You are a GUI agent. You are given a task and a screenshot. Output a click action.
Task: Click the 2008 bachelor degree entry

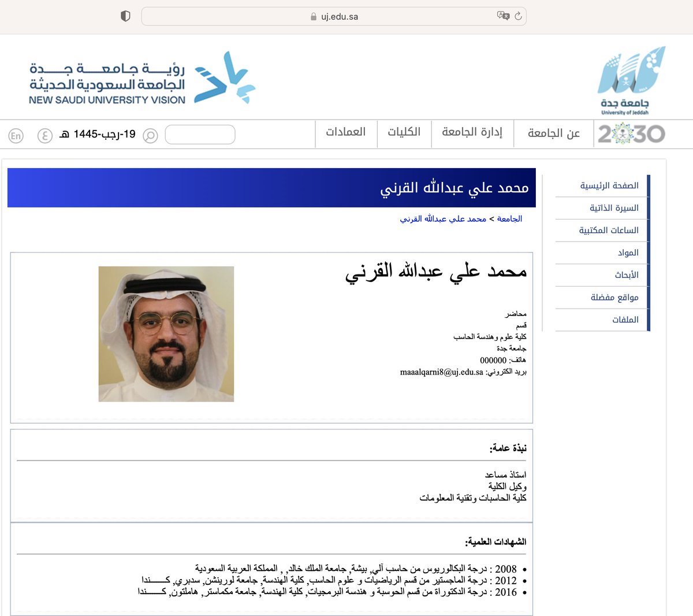[356, 569]
